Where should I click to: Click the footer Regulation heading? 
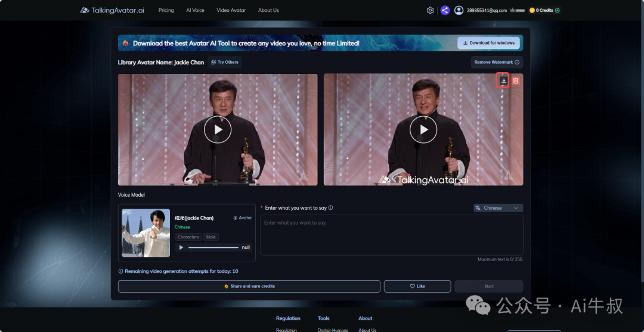click(x=288, y=318)
